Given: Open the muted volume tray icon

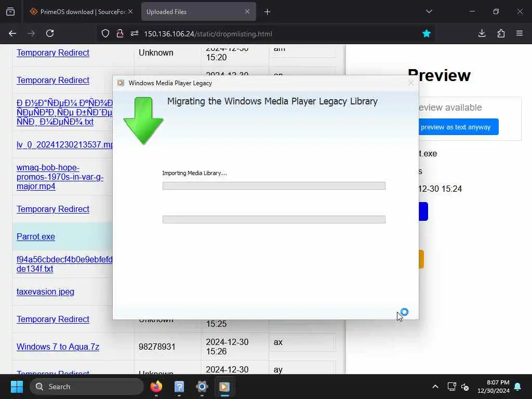Looking at the screenshot, I should pyautogui.click(x=465, y=387).
